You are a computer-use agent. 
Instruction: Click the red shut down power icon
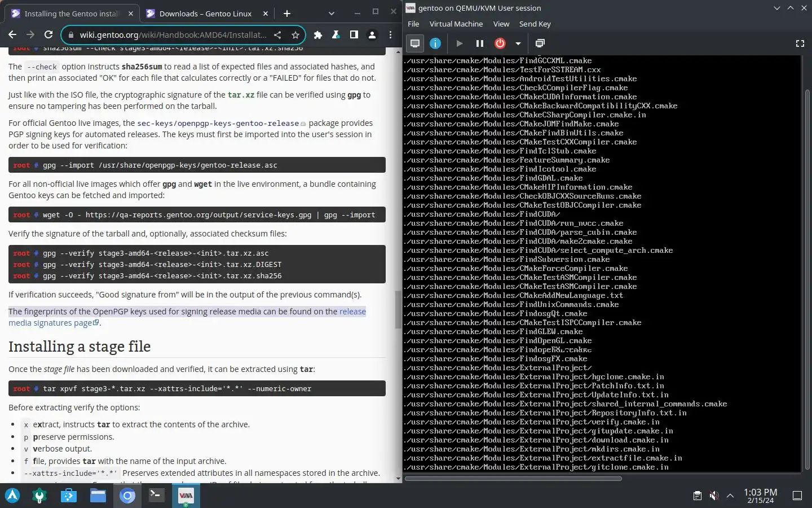tap(500, 43)
